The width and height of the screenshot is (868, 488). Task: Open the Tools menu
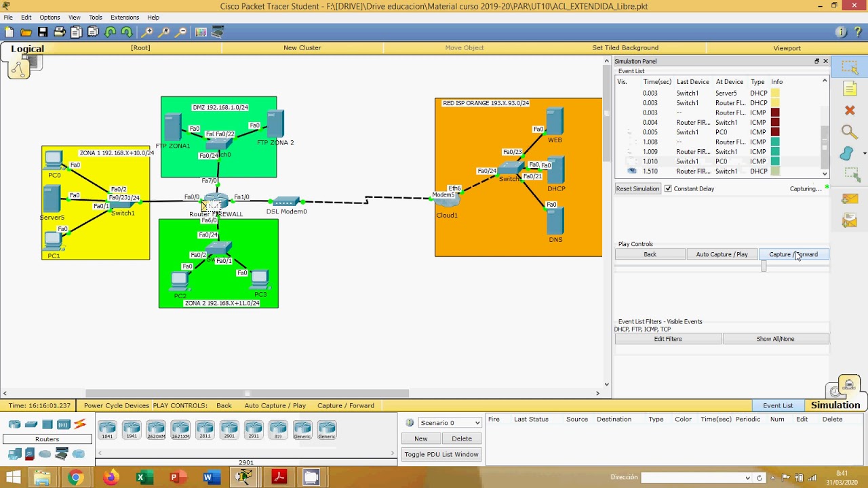pos(96,18)
